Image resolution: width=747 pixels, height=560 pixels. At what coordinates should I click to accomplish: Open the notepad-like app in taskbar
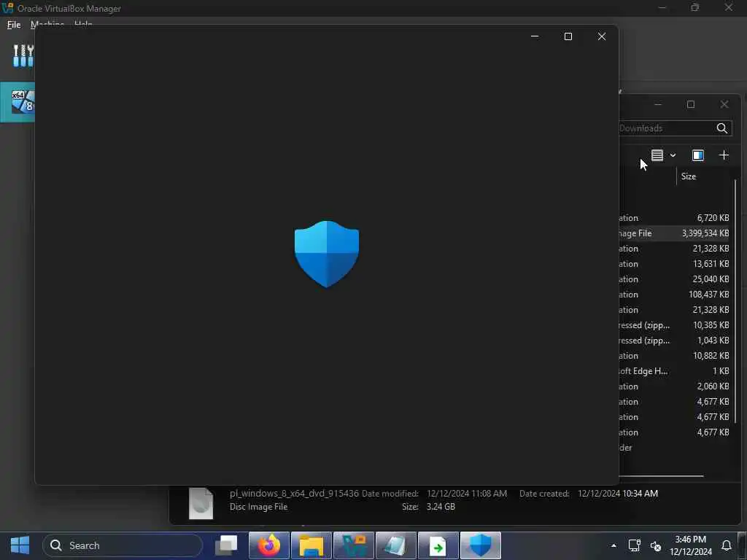coord(396,545)
